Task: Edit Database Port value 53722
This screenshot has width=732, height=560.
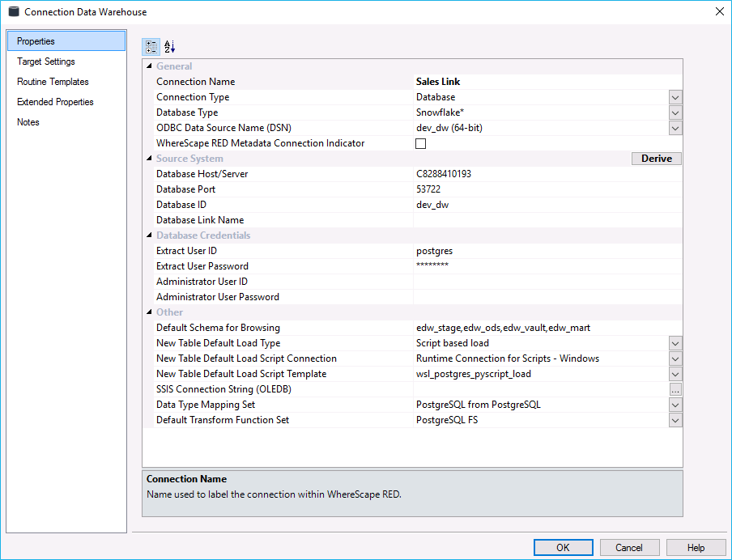Action: point(547,189)
